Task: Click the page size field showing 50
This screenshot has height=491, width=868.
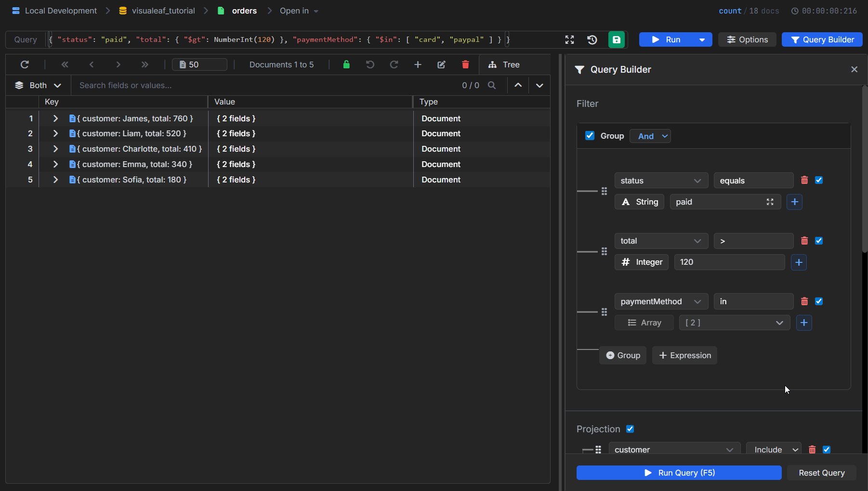Action: coord(199,65)
